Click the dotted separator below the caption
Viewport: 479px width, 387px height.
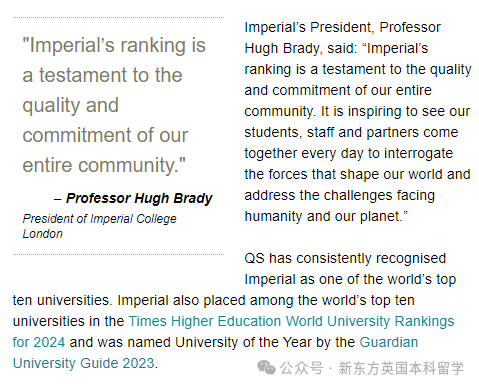click(118, 254)
